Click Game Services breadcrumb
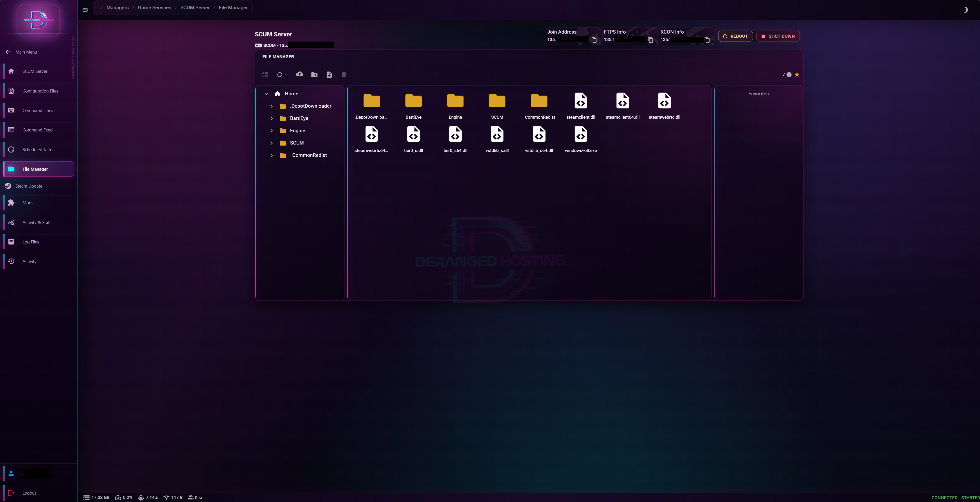This screenshot has width=980, height=502. 154,8
